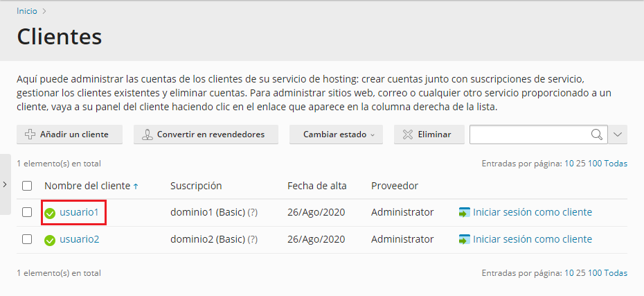644x296 pixels.
Task: Click sort arrow on Nombre del cliente
Action: (x=136, y=186)
